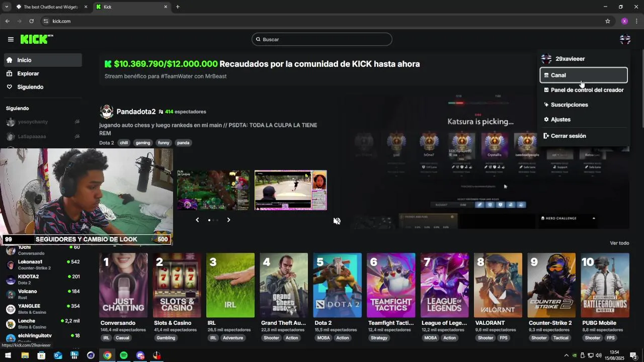Open the hamburger sidebar menu
The width and height of the screenshot is (644, 362).
pyautogui.click(x=11, y=39)
